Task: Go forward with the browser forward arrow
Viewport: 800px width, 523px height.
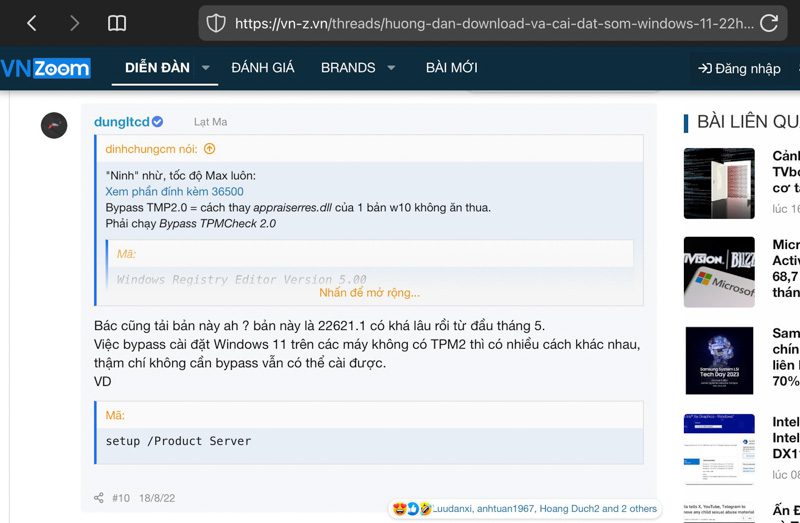Action: (x=74, y=23)
